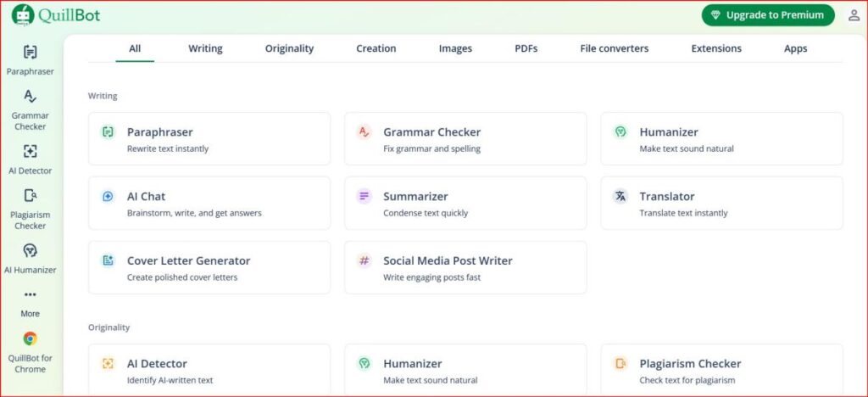Click the Grammar Checker card icon
The image size is (868, 397).
[364, 131]
